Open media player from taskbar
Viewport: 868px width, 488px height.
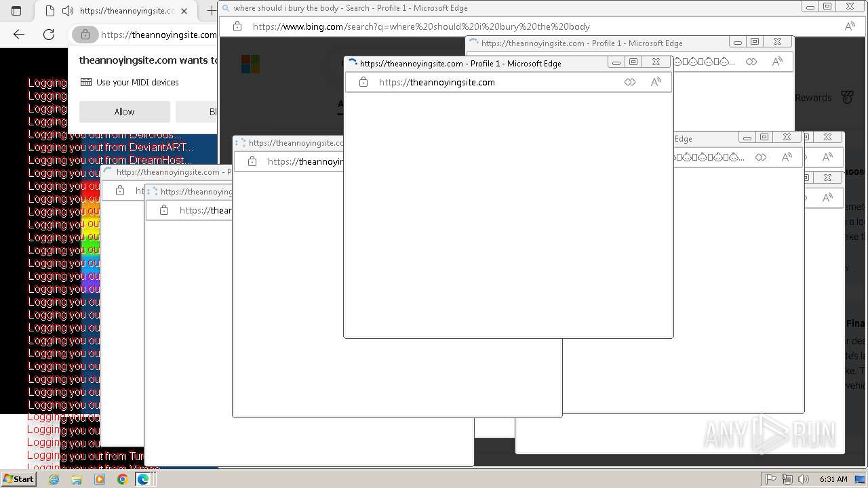coord(100,479)
